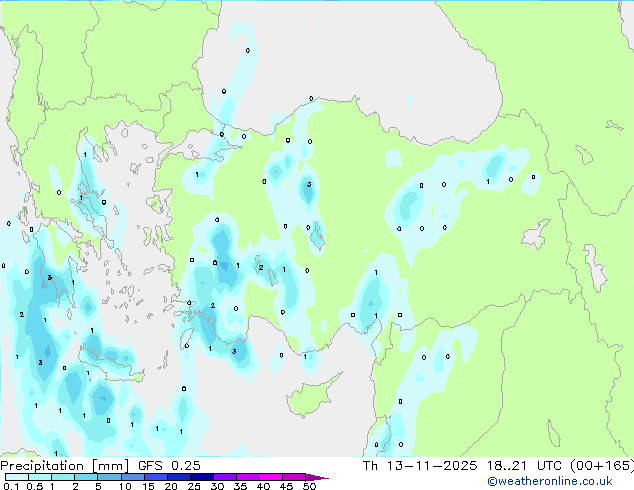634x490 pixels.
Task: Pick the 45 to 50 mm legend swatch
Action: (294, 477)
